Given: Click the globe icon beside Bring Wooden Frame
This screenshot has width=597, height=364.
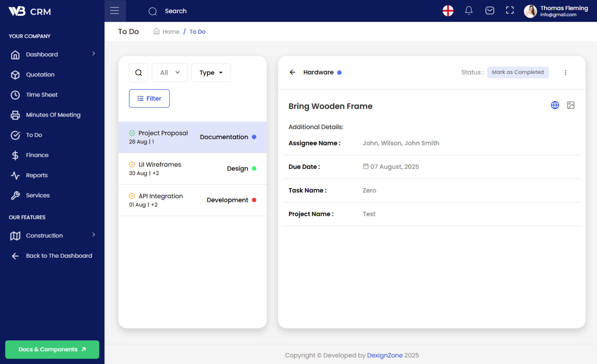Looking at the screenshot, I should [555, 105].
